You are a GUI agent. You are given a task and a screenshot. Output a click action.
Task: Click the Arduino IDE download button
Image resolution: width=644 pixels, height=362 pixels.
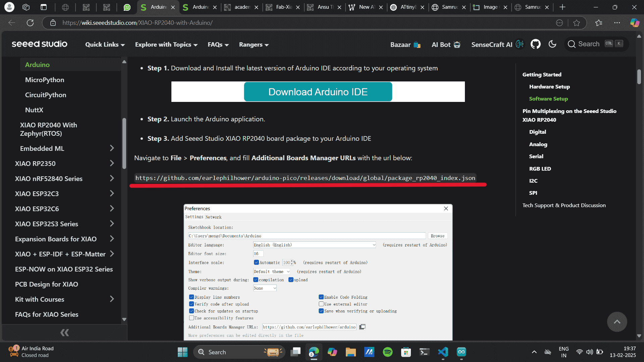[x=318, y=92]
